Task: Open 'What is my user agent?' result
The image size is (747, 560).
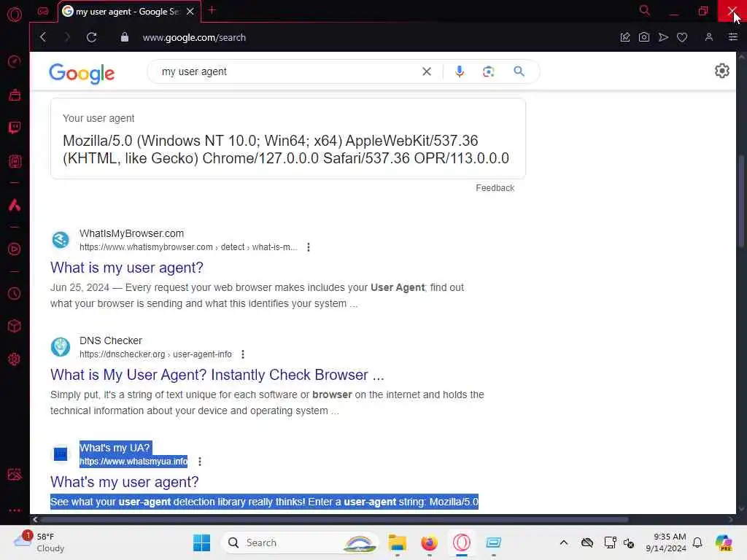Action: click(127, 267)
